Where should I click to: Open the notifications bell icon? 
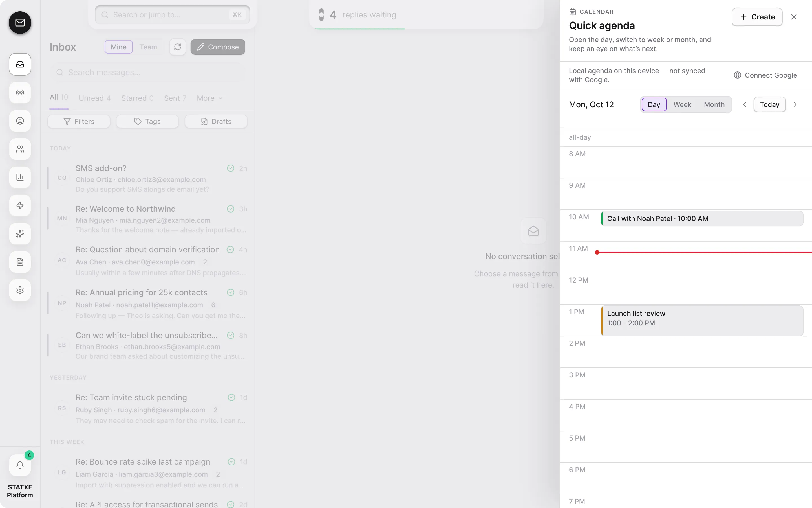click(20, 465)
